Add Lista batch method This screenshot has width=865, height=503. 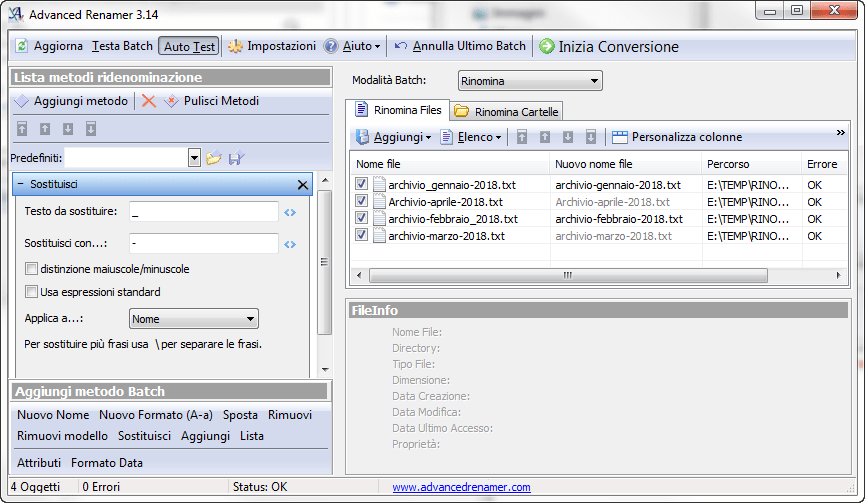pyautogui.click(x=252, y=436)
